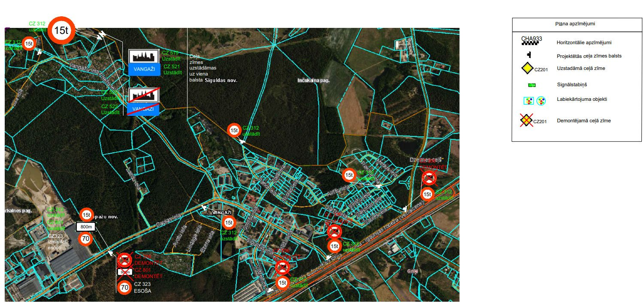
Task: Click the crossed-out town silhouette sign
Action: coord(144,95)
